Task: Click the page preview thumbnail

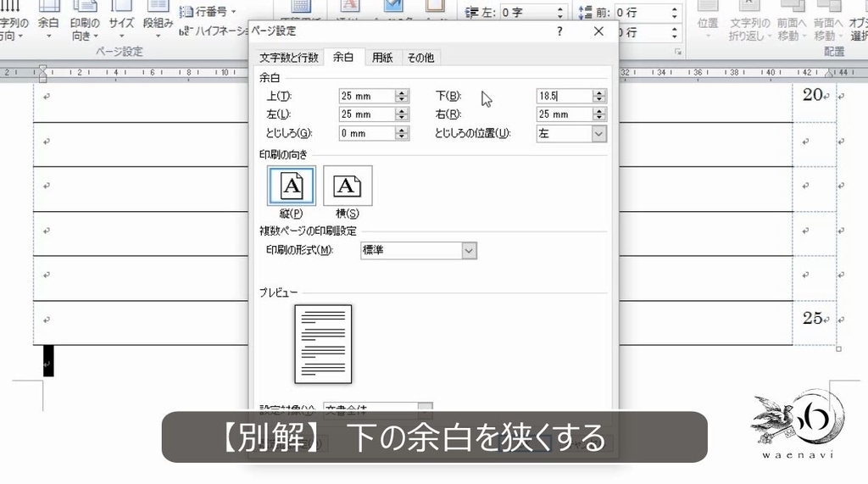Action: [x=323, y=344]
